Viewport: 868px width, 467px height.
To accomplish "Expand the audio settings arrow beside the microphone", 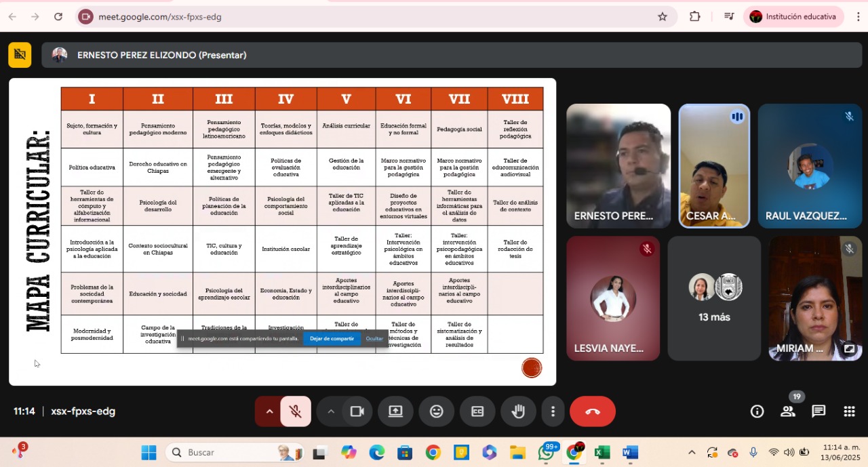I will (x=269, y=411).
